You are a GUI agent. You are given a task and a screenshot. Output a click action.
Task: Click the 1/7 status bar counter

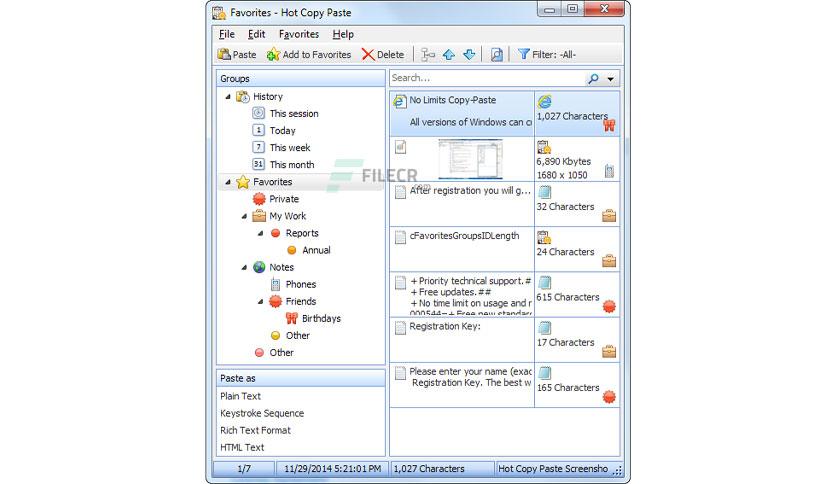pyautogui.click(x=244, y=469)
